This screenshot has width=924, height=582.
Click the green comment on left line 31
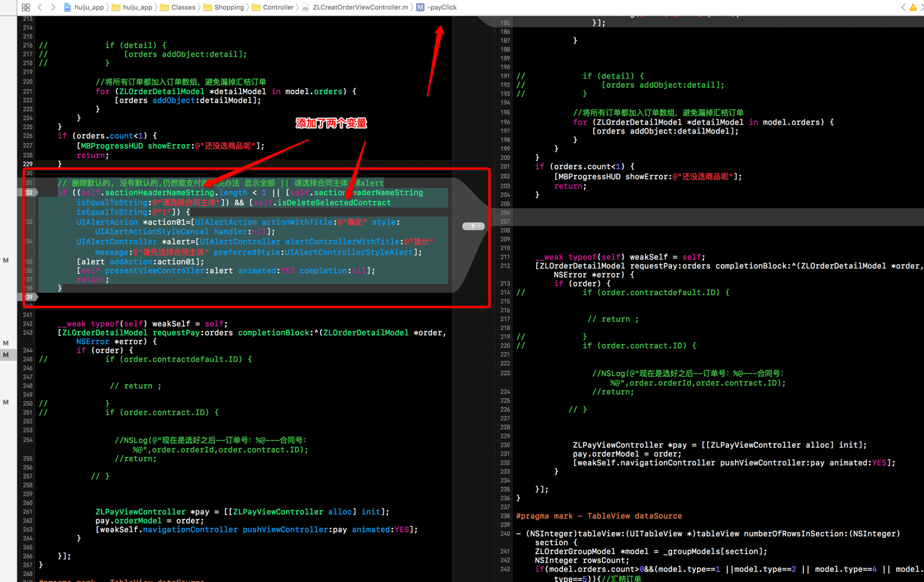click(x=221, y=183)
